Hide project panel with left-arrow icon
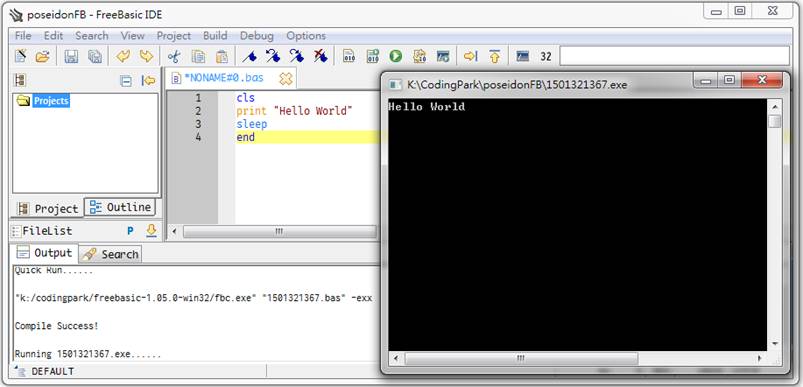The image size is (803, 387). coord(149,81)
